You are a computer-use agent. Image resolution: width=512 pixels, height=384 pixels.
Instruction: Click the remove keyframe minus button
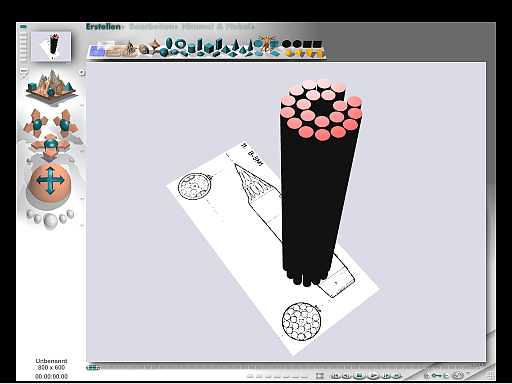(447, 376)
